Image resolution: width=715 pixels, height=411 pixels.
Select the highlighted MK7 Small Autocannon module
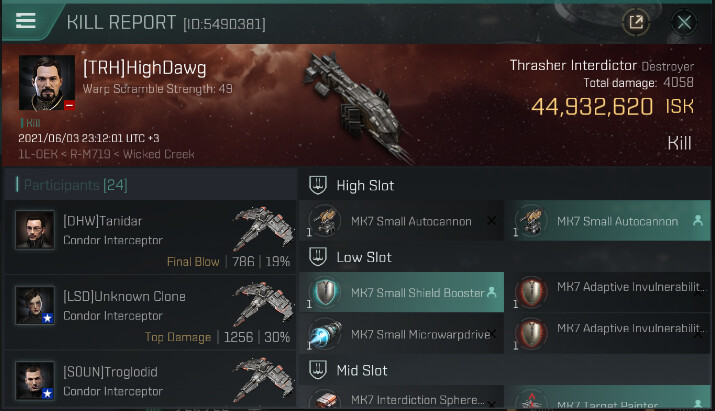click(x=607, y=221)
